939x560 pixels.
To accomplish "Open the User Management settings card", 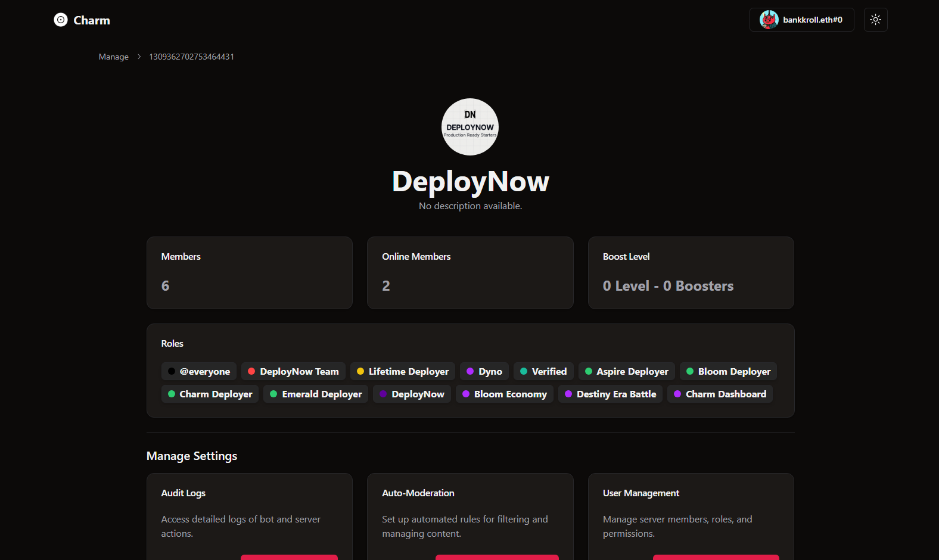I will (691, 517).
